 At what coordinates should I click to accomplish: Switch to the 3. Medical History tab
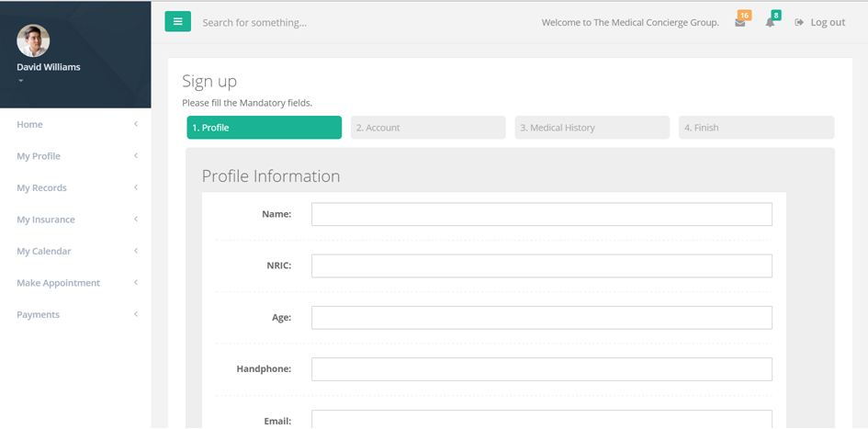coord(592,128)
